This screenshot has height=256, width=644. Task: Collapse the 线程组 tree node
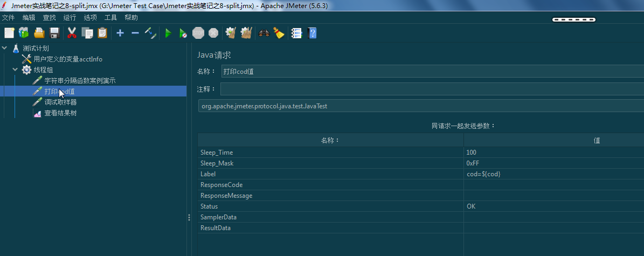click(15, 70)
